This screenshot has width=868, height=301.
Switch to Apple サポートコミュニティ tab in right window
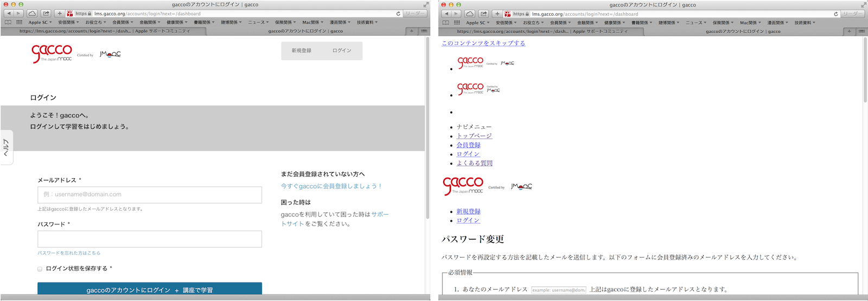click(x=541, y=32)
